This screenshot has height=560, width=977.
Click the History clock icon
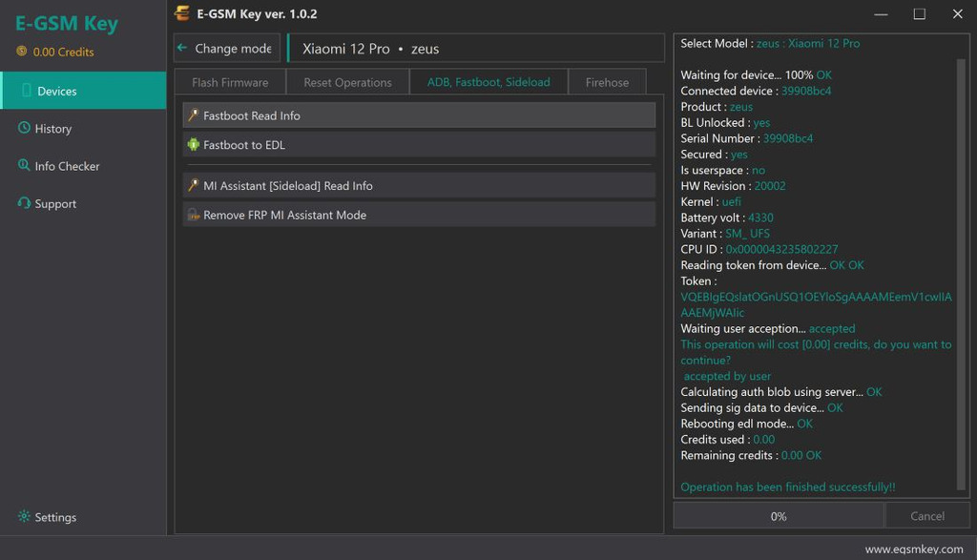click(24, 128)
